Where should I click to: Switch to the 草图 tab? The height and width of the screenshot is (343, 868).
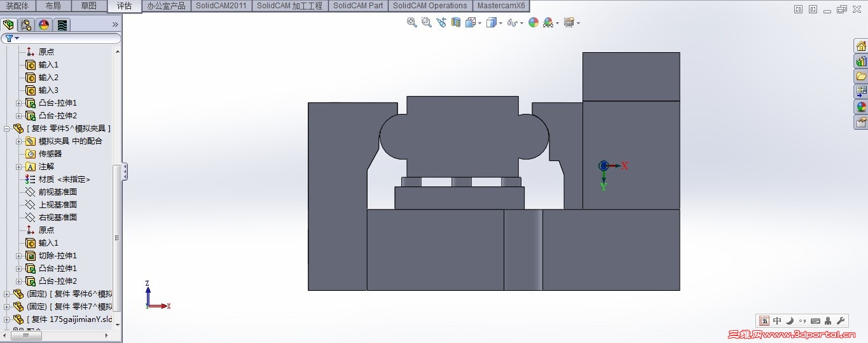click(x=89, y=6)
